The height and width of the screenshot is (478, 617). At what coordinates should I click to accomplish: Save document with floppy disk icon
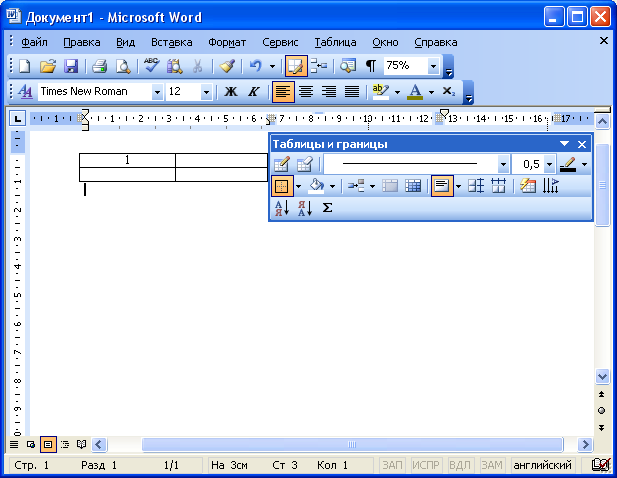71,66
